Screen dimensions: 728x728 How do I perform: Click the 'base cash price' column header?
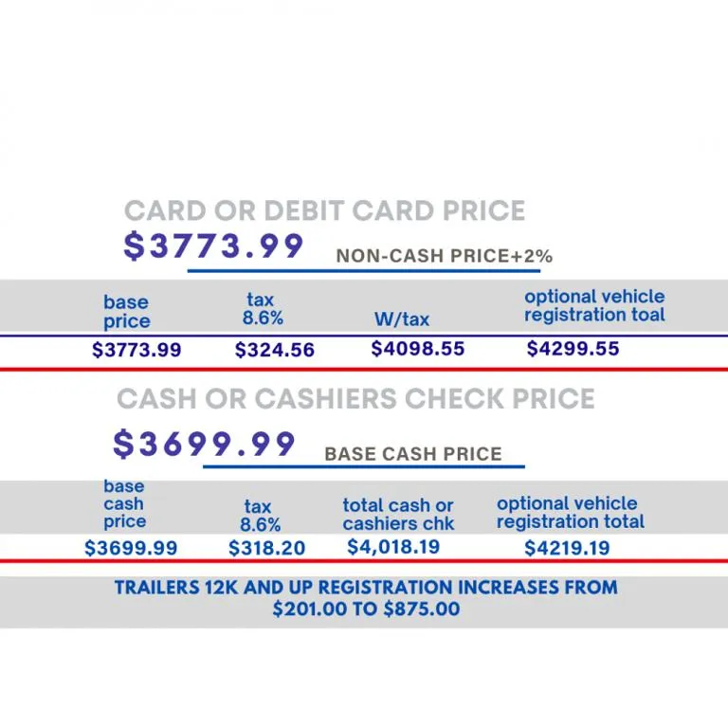coord(124,503)
